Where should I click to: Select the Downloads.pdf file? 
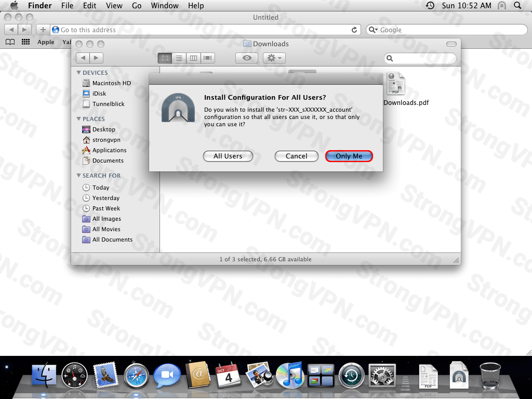396,84
